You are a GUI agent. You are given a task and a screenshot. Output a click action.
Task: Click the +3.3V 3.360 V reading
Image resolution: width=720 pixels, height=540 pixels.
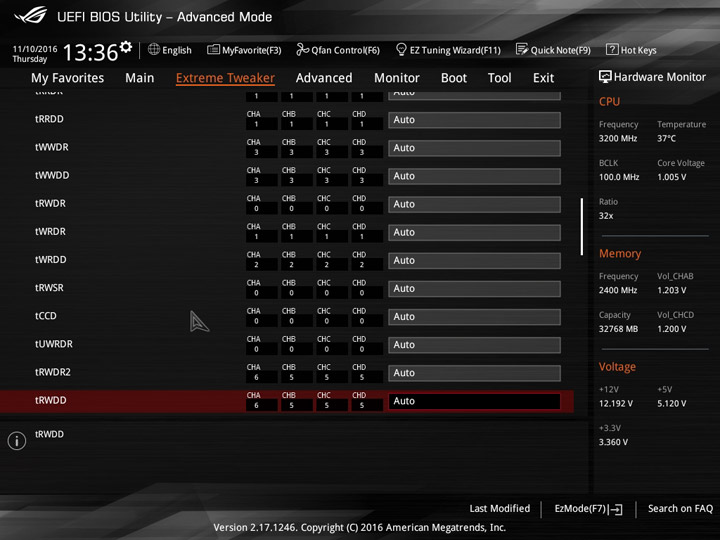[x=613, y=442]
